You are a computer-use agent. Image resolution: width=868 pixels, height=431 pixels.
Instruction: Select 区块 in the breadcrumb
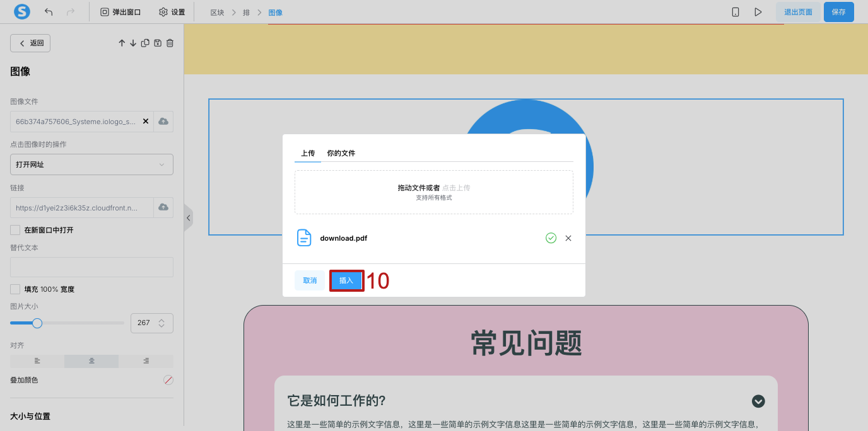click(x=217, y=12)
